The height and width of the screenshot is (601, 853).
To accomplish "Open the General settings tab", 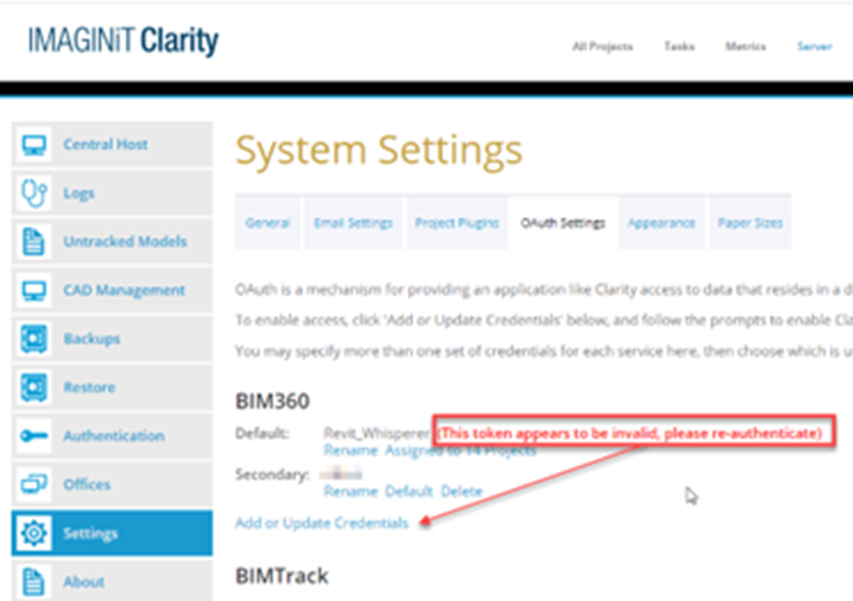I will (267, 223).
